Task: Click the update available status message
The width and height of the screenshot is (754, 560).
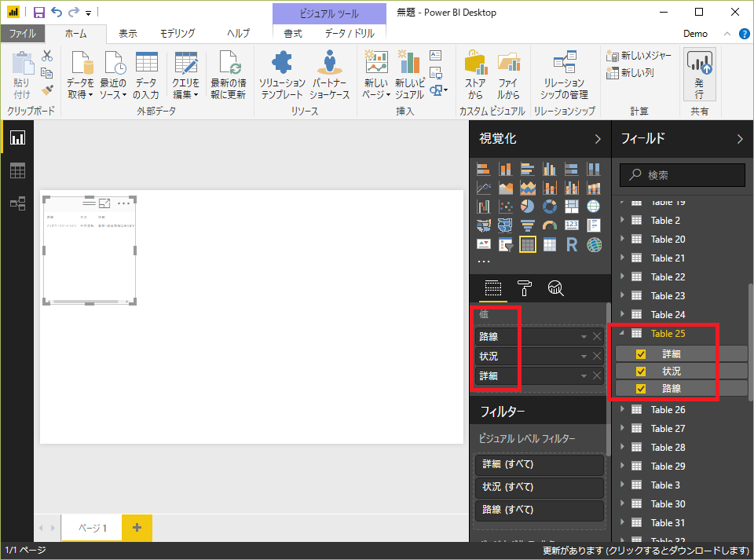Action: [646, 551]
